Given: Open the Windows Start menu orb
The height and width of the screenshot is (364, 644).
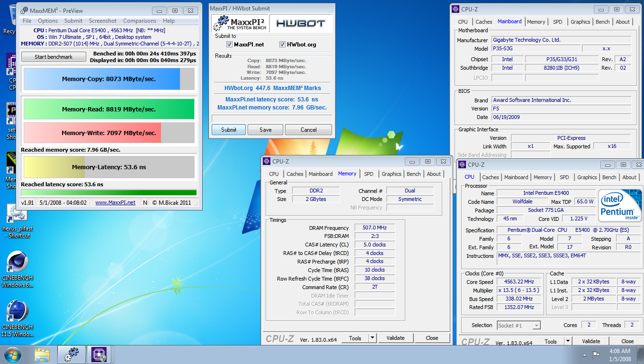Looking at the screenshot, I should point(12,355).
